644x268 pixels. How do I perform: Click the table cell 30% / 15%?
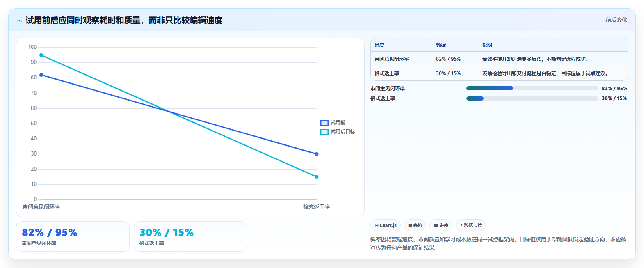point(448,73)
